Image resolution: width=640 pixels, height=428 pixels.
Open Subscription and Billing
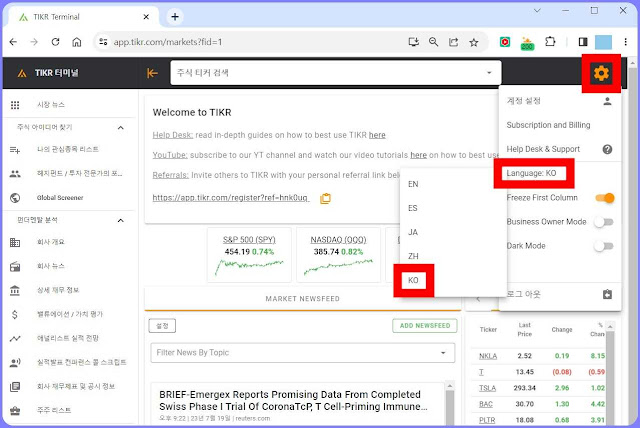pyautogui.click(x=548, y=125)
